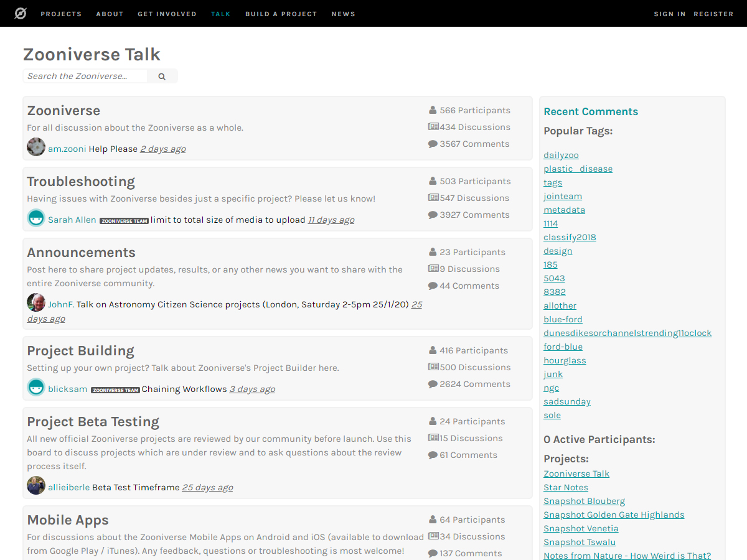Image resolution: width=747 pixels, height=560 pixels.
Task: Click Sarah Allen's avatar icon
Action: coord(36,218)
